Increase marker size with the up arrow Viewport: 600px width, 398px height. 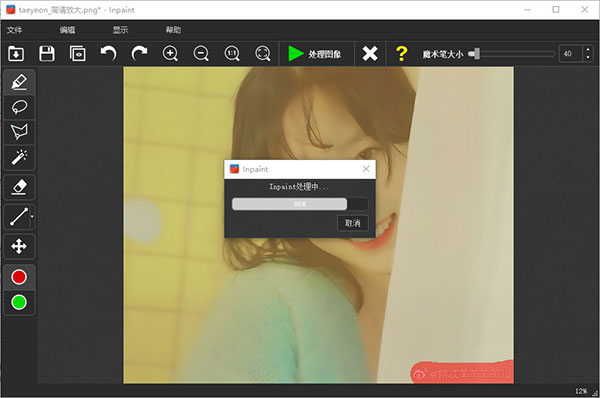tap(588, 50)
